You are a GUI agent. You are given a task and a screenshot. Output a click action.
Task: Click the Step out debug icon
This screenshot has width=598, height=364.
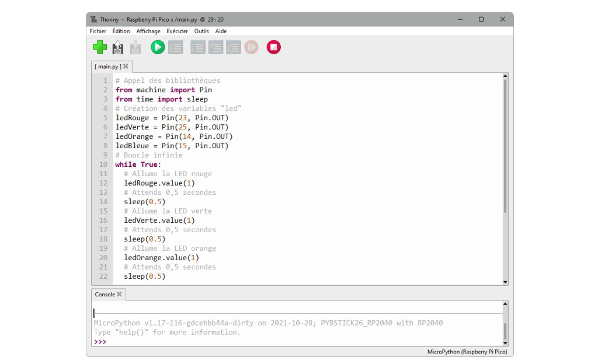234,47
